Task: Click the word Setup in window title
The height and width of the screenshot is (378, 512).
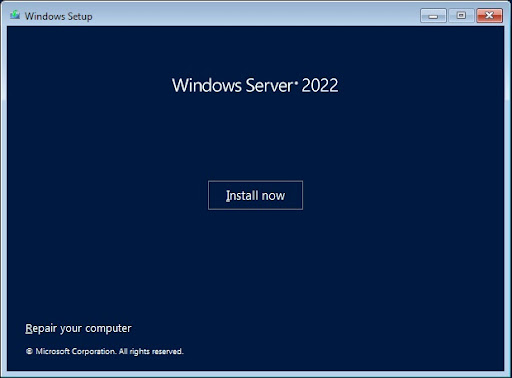Action: [80, 16]
